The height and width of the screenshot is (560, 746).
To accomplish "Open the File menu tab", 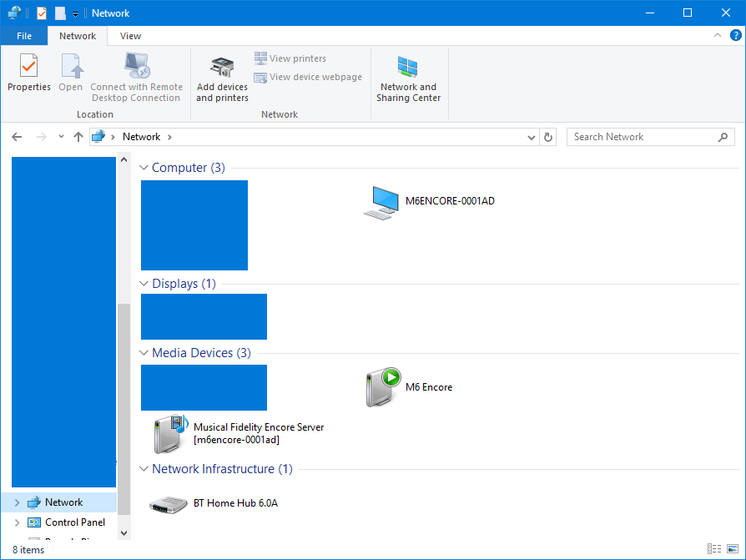I will click(x=24, y=36).
